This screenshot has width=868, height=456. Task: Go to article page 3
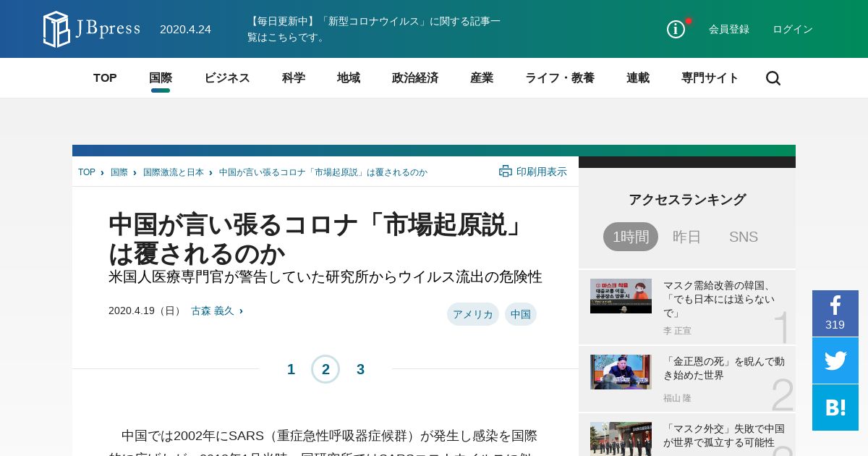360,369
